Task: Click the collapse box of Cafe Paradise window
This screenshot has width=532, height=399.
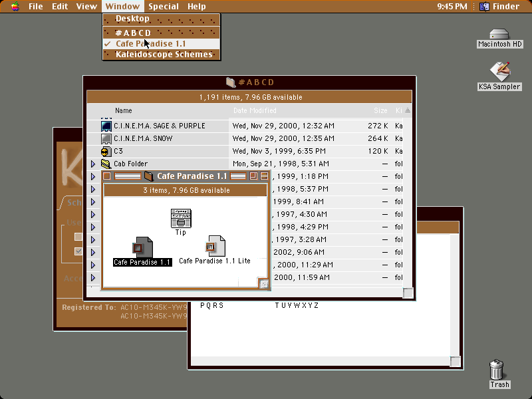Action: pos(264,176)
